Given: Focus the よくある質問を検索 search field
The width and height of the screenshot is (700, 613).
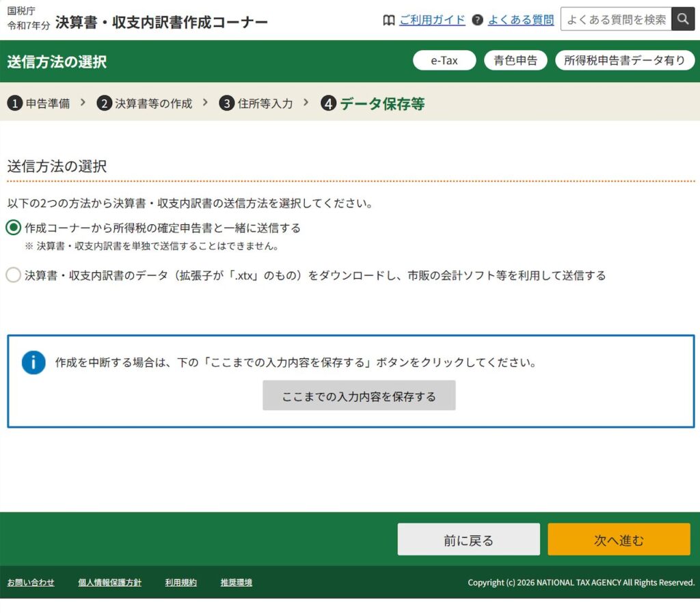Looking at the screenshot, I should pos(616,19).
